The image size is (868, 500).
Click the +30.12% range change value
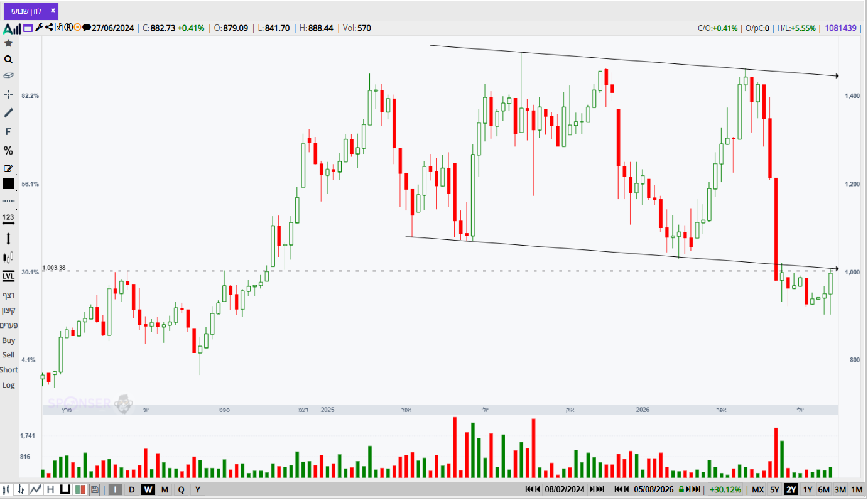click(725, 489)
